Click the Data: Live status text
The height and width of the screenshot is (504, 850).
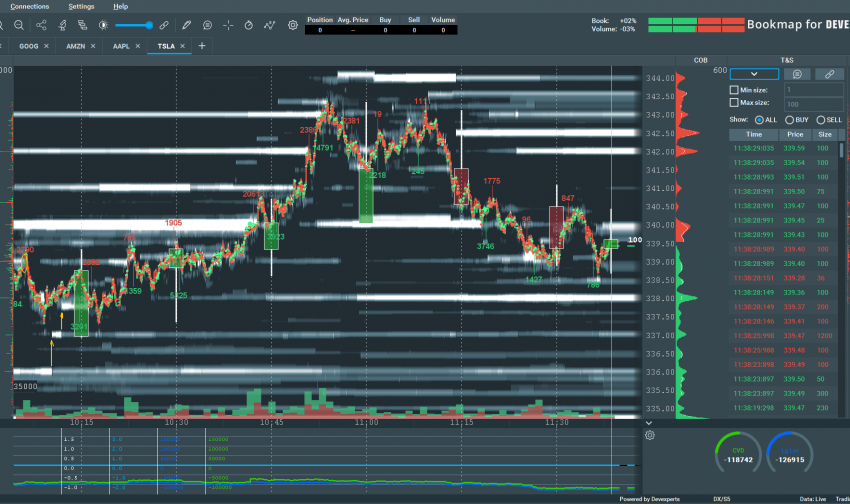click(x=813, y=499)
